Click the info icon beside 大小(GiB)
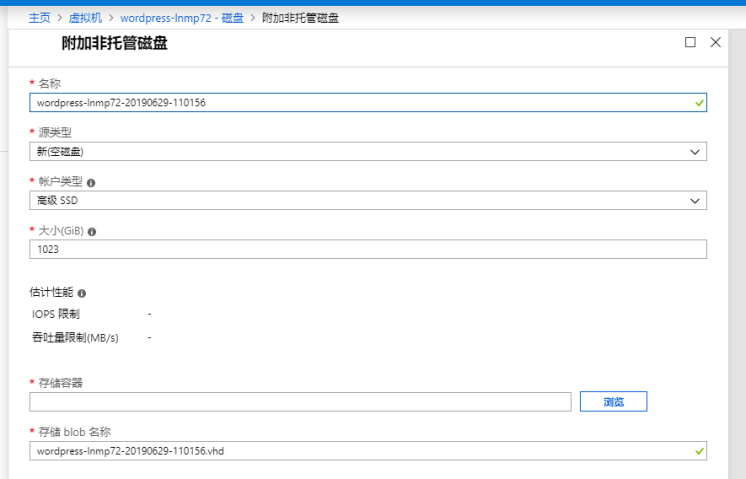Screen dimensions: 746x479 pos(92,232)
